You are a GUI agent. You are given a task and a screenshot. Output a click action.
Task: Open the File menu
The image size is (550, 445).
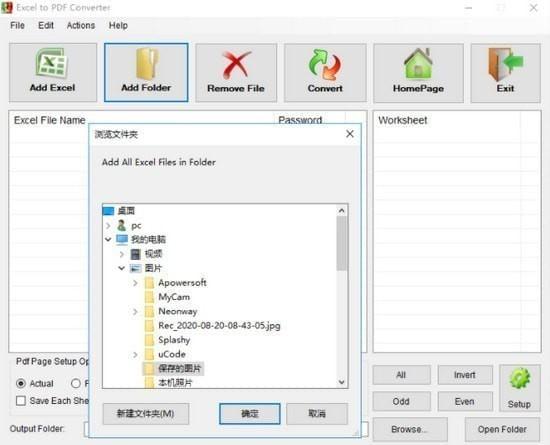point(18,26)
